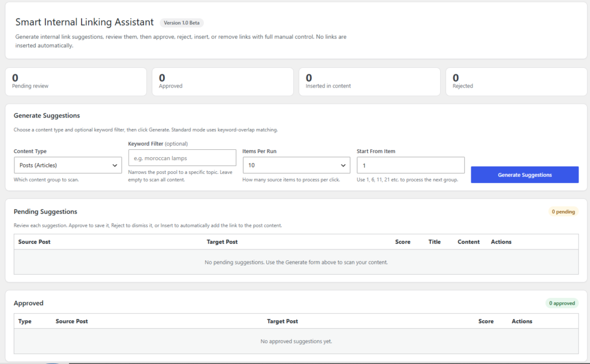Viewport: 590px width, 364px height.
Task: Click the Approved section heading
Action: point(29,303)
